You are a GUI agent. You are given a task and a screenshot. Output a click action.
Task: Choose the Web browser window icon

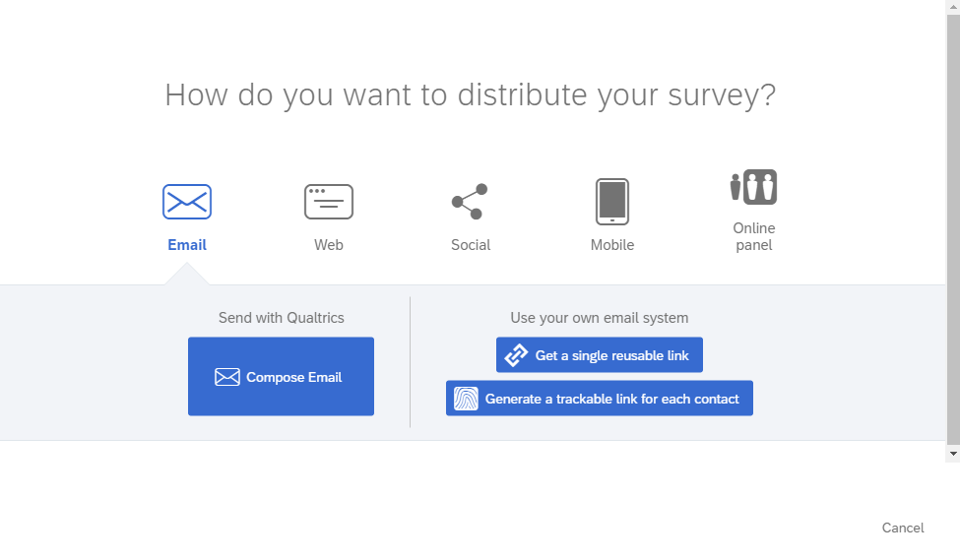(x=329, y=202)
